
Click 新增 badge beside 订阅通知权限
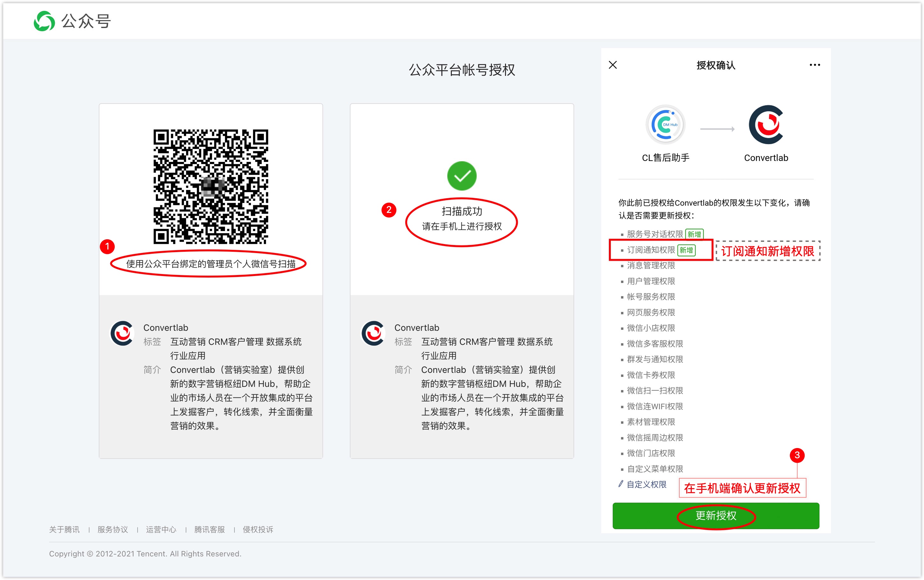click(686, 250)
